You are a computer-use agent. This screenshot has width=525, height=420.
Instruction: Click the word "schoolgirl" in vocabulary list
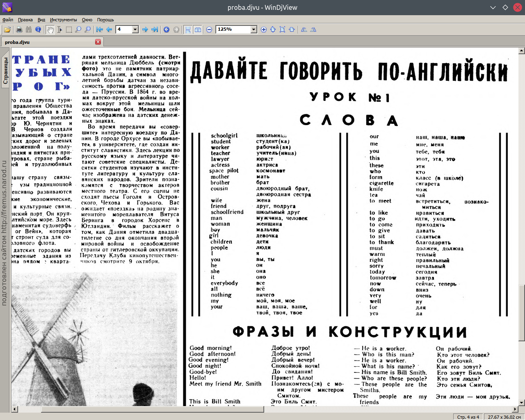point(224,136)
